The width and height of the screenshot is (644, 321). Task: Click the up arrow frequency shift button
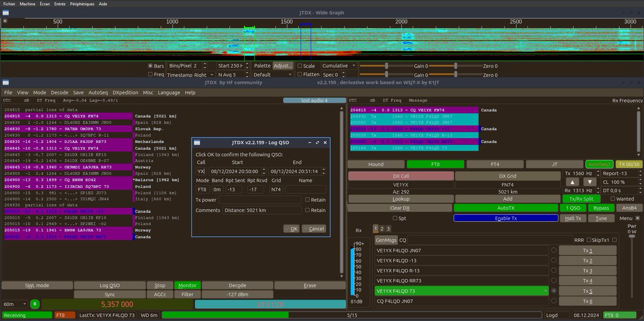(x=574, y=182)
